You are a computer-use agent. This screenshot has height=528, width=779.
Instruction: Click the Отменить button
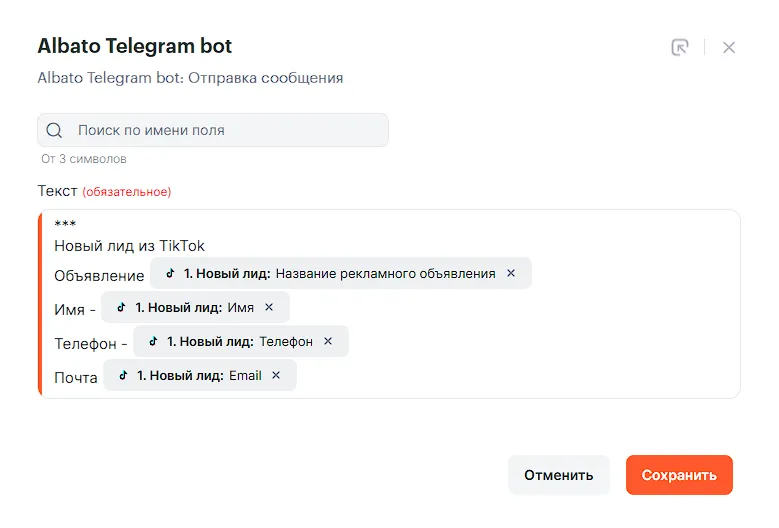[558, 475]
